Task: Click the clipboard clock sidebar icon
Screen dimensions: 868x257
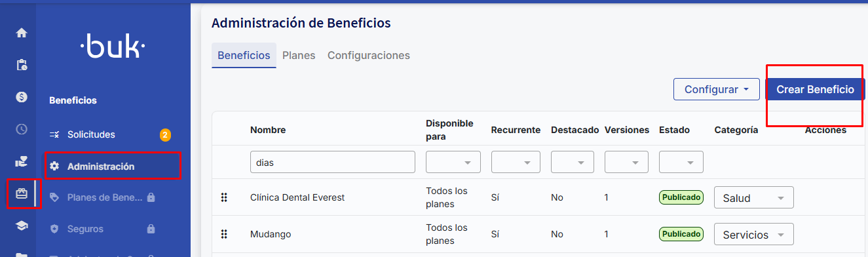Action: [22, 65]
